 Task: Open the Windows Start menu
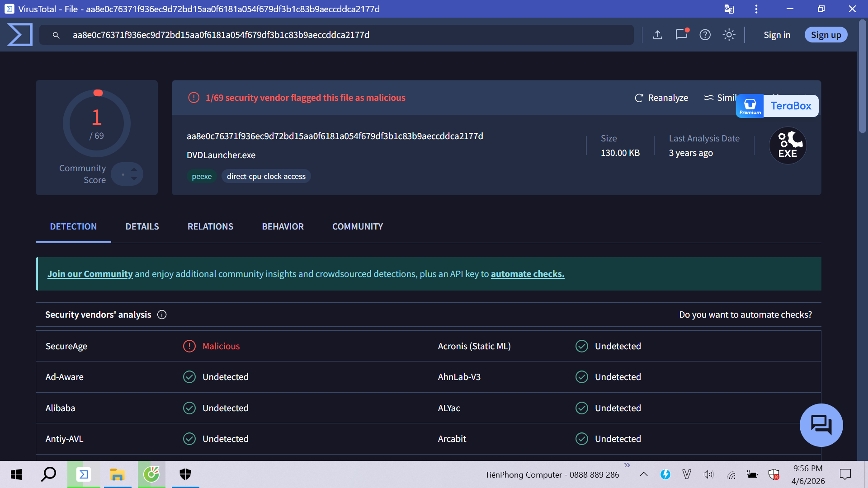16,474
